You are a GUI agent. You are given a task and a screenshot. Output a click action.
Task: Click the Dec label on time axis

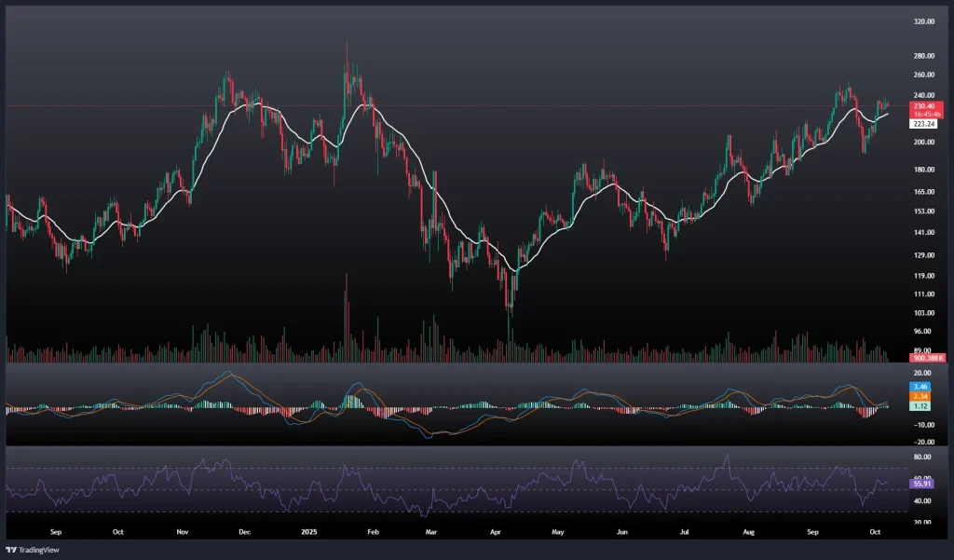point(244,532)
